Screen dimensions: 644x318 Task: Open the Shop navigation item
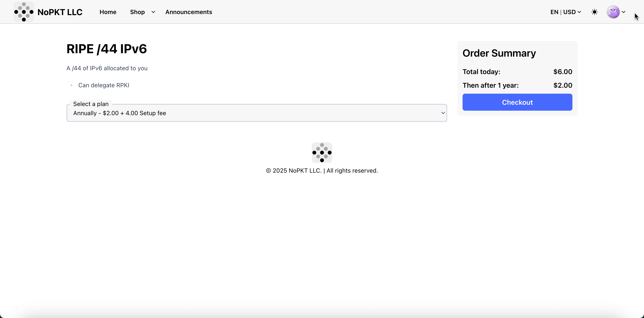137,12
